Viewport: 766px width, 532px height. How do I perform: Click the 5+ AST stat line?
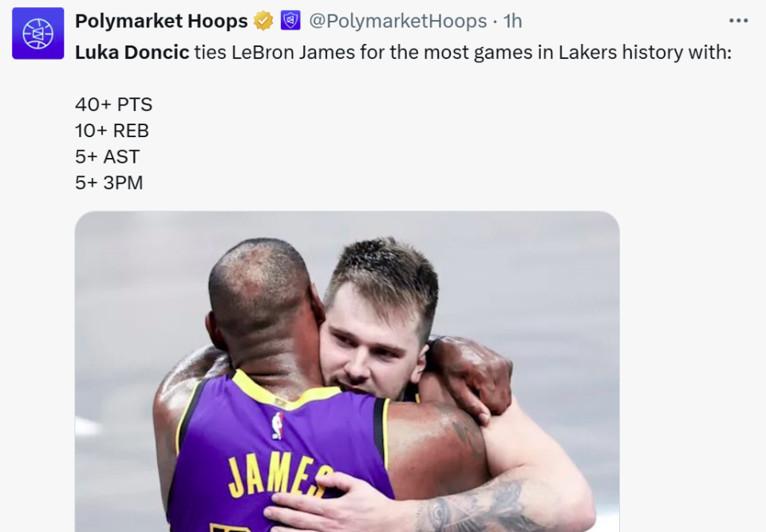(107, 156)
